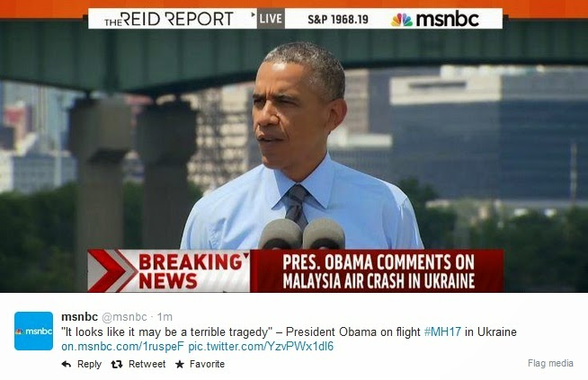Open the on.msnbc.com/1ruspeF link

pos(122,346)
